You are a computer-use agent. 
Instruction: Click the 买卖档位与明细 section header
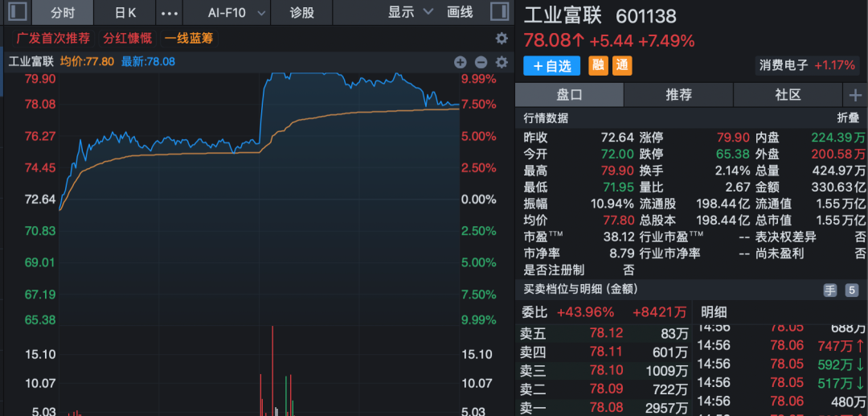pos(581,289)
